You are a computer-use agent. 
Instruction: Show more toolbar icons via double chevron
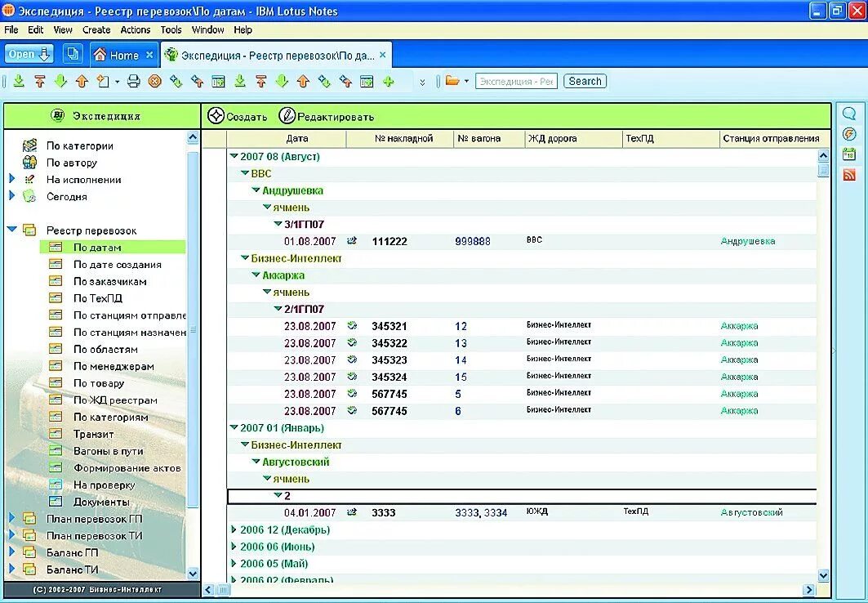click(422, 82)
